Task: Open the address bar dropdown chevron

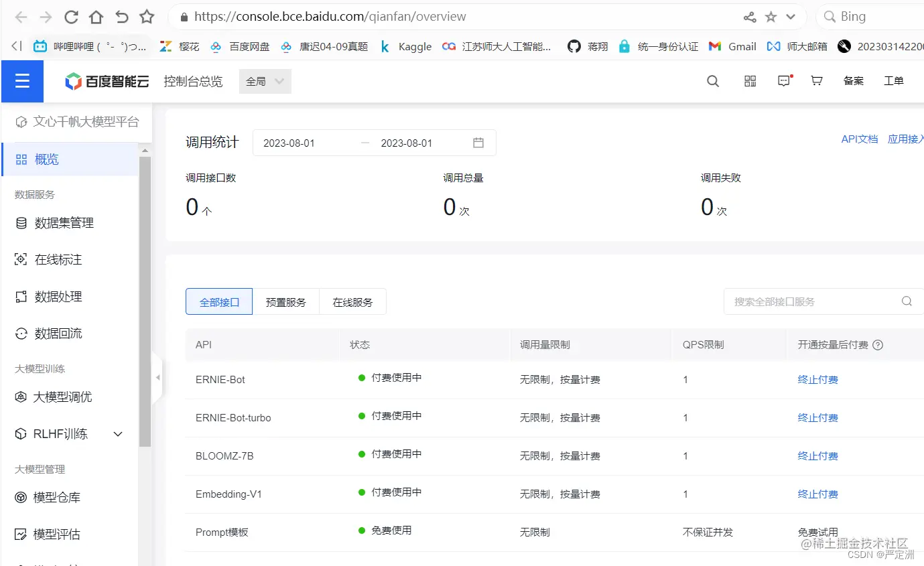Action: point(791,17)
